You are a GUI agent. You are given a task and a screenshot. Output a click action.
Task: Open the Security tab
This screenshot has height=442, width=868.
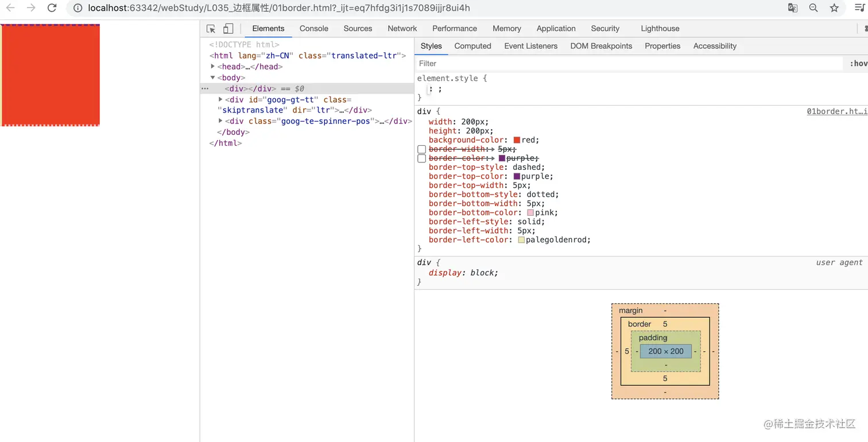coord(605,29)
